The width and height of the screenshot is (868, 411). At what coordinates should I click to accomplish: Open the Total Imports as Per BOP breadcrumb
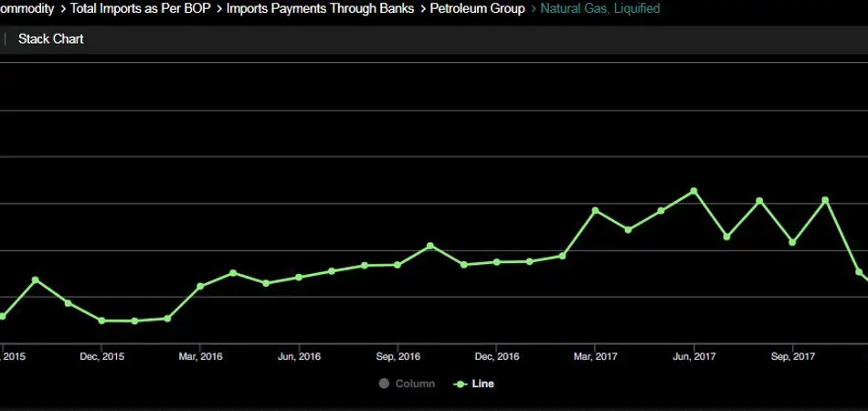[x=140, y=8]
